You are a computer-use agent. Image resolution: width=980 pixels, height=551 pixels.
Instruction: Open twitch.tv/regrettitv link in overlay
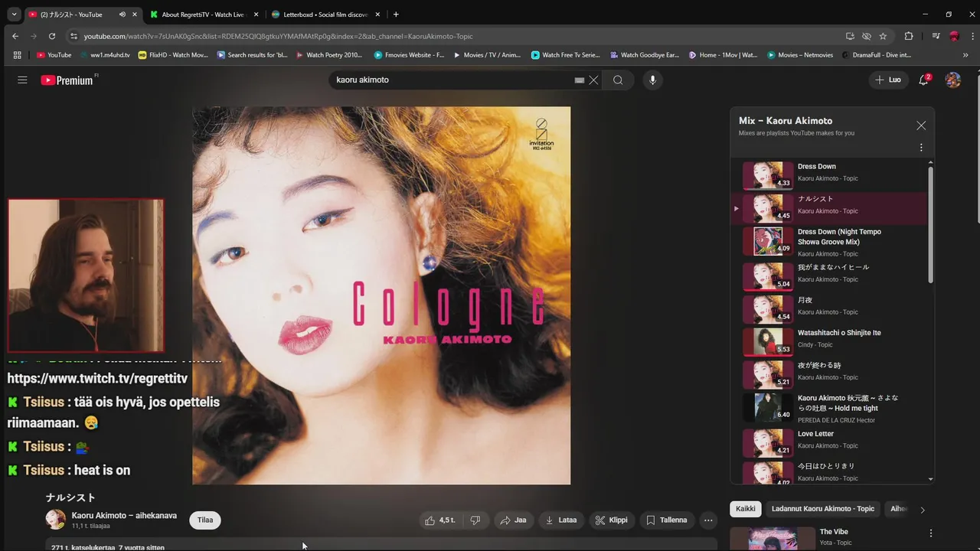pyautogui.click(x=97, y=379)
